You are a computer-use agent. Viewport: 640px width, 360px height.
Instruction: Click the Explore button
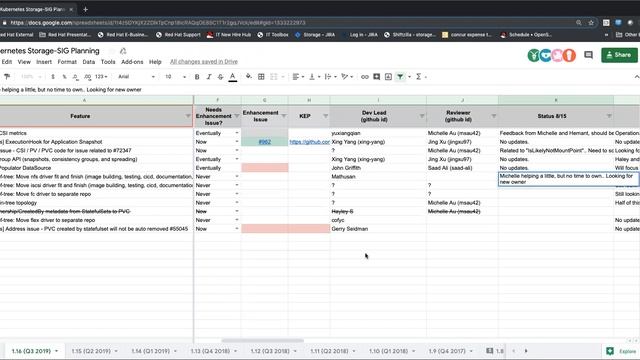(622, 351)
